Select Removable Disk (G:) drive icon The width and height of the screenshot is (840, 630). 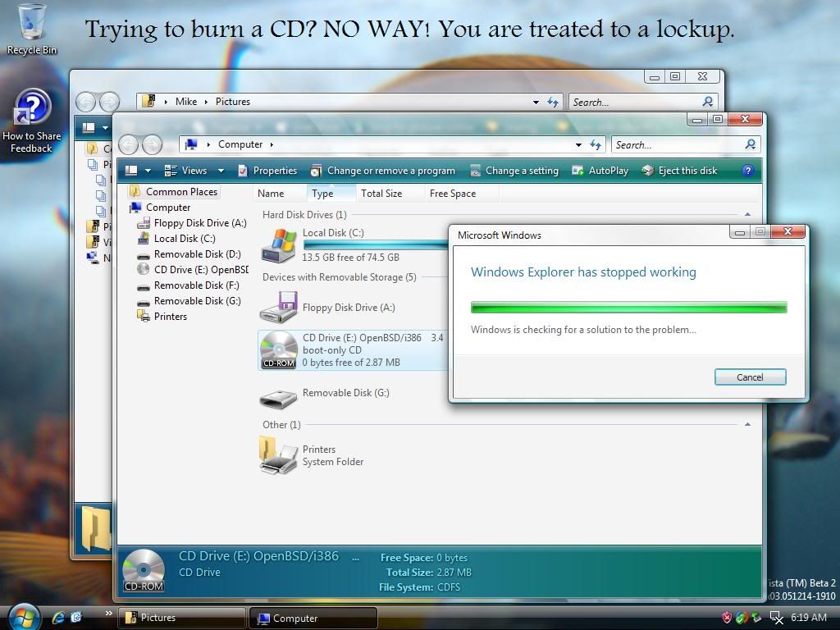pos(279,398)
